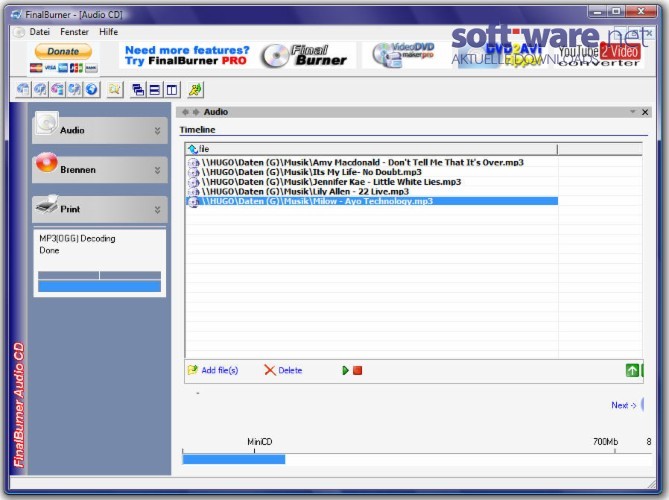
Task: Click the disc capacity usage bar
Action: 417,459
